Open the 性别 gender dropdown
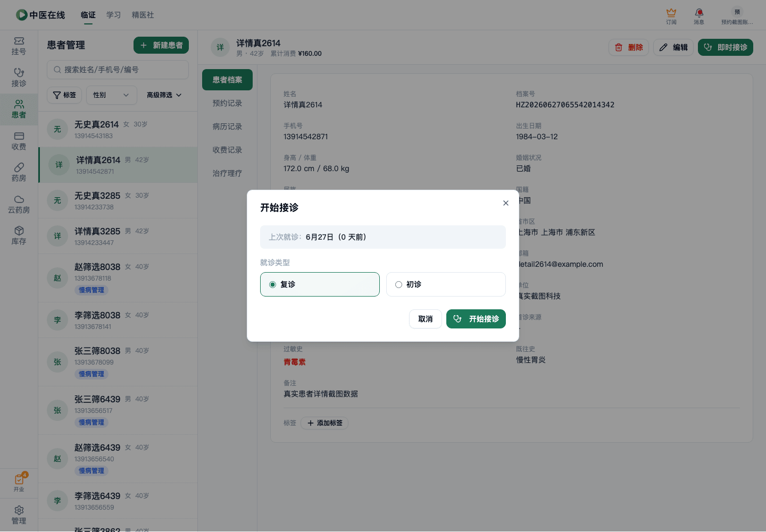This screenshot has height=532, width=766. (x=112, y=95)
